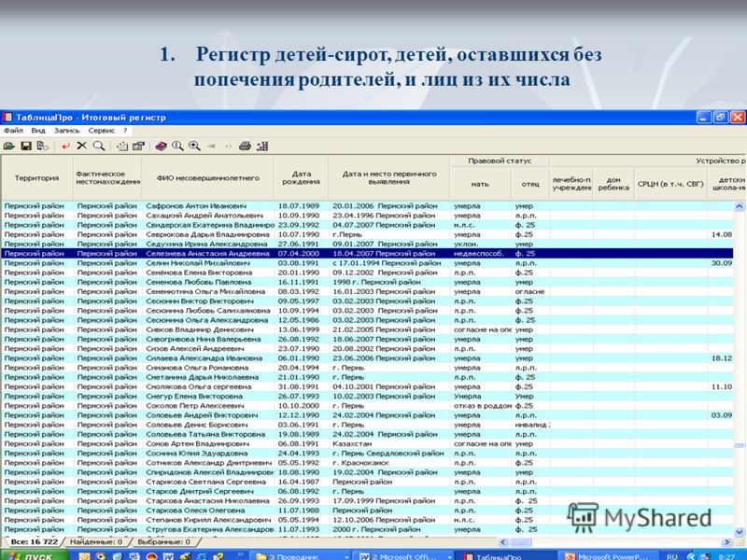Click the ФИО несовершеннолетнего column header
This screenshot has height=560, width=747.
[207, 178]
